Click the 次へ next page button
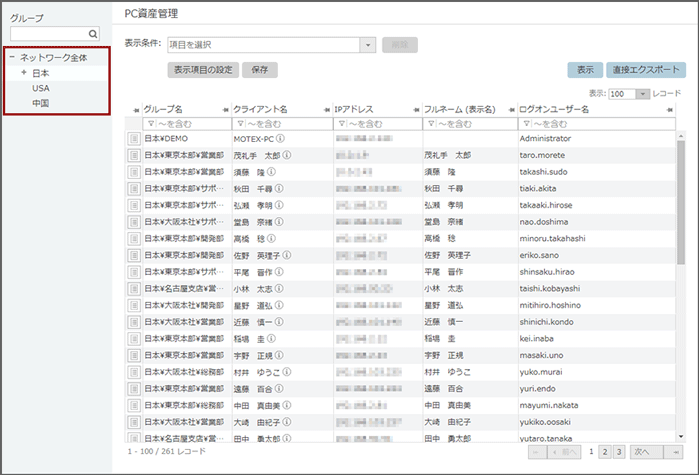699x475 pixels. coord(646,452)
